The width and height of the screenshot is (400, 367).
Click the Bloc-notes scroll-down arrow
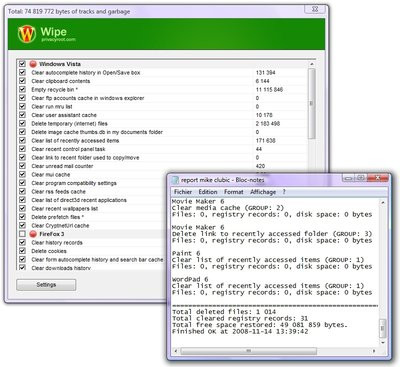tap(383, 343)
